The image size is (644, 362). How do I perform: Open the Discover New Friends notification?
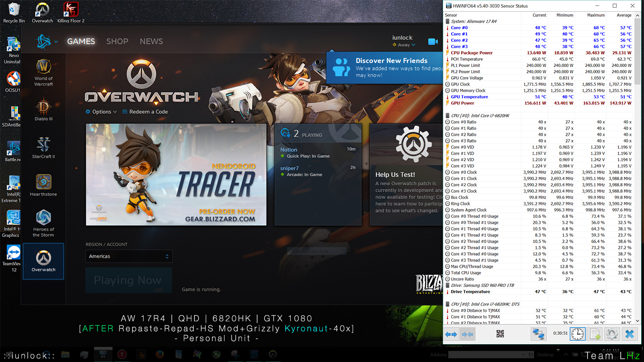[x=384, y=67]
